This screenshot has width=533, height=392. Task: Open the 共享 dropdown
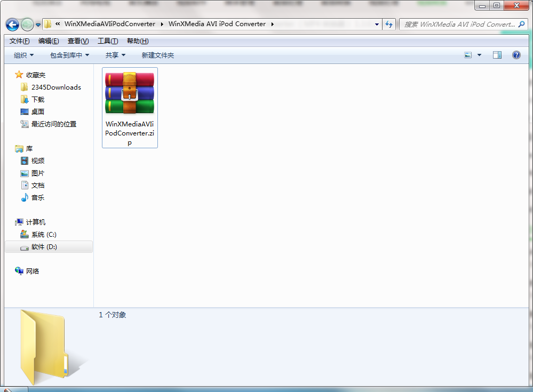click(x=115, y=55)
